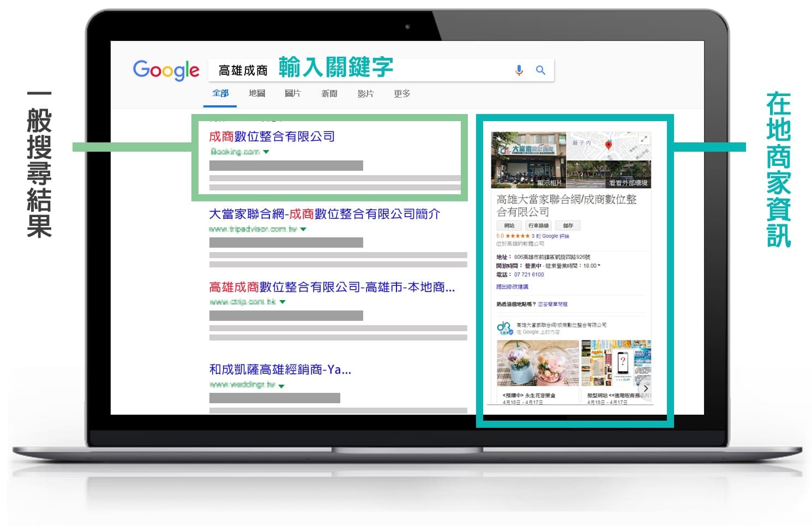Click the business logo icon above the posts
This screenshot has width=812, height=526.
tap(504, 328)
